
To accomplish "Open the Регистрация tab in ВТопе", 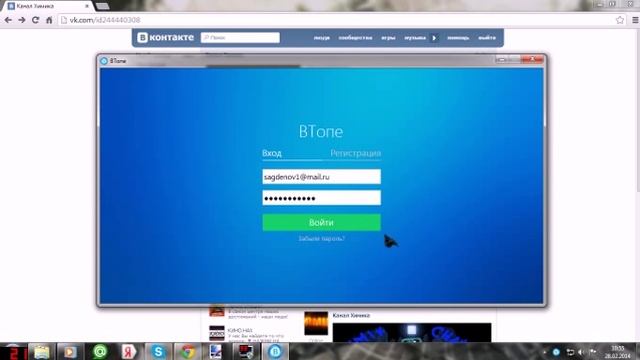I will pyautogui.click(x=356, y=153).
